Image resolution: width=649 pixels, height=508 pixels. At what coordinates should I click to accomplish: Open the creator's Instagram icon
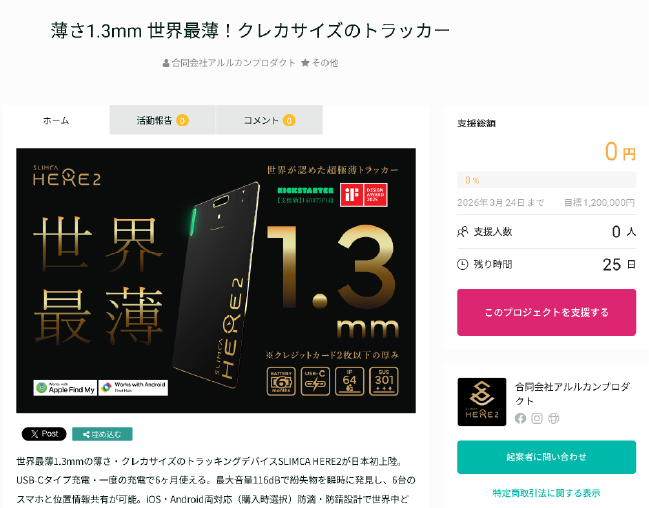pyautogui.click(x=537, y=418)
